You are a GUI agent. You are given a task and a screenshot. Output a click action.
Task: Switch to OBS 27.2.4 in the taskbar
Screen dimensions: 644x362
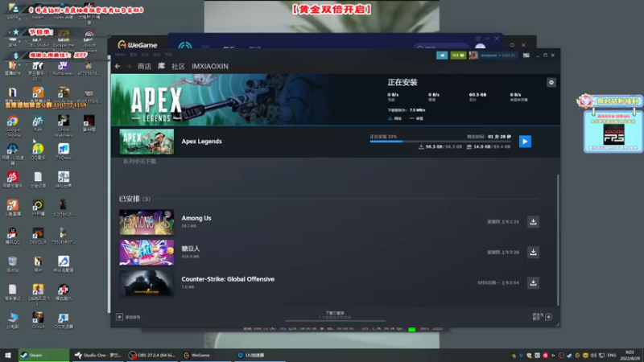(x=151, y=355)
